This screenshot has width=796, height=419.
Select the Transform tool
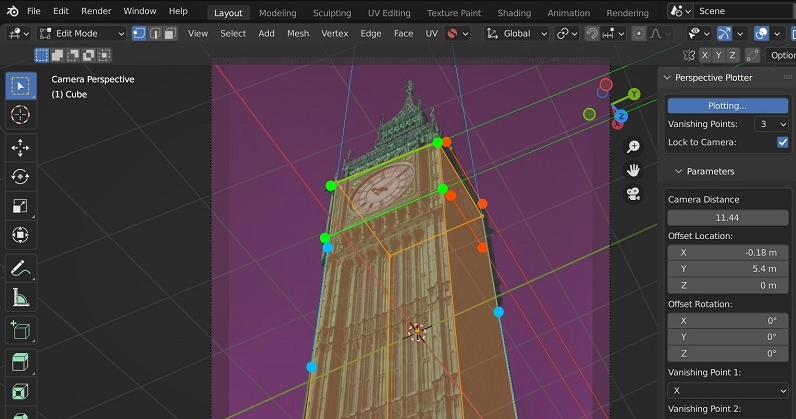[x=21, y=235]
